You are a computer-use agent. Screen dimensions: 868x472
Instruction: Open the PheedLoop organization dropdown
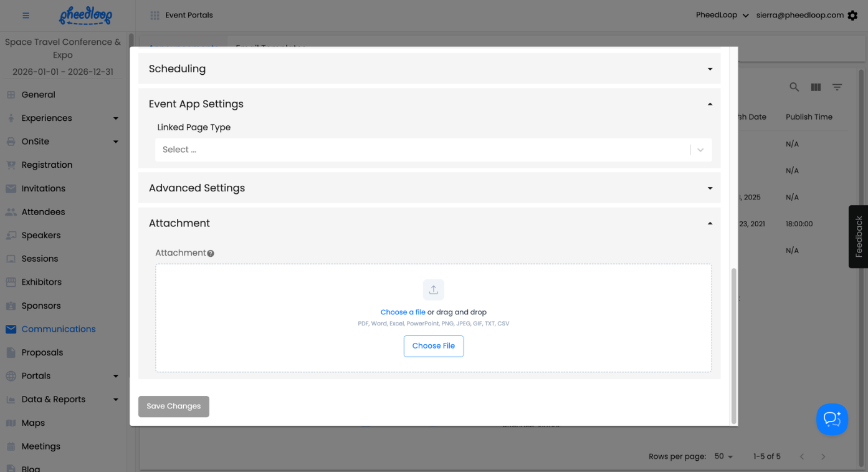pyautogui.click(x=722, y=16)
